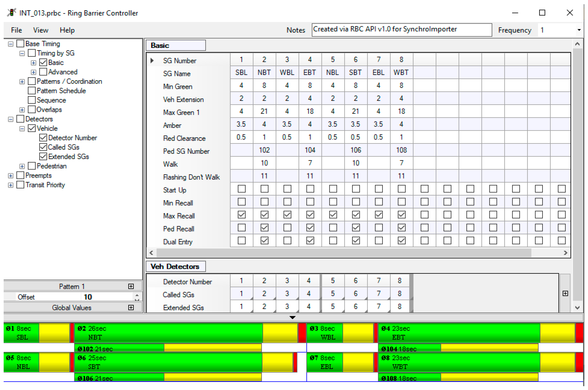
Task: Click the Ring Barrier Controller app icon
Action: point(12,12)
